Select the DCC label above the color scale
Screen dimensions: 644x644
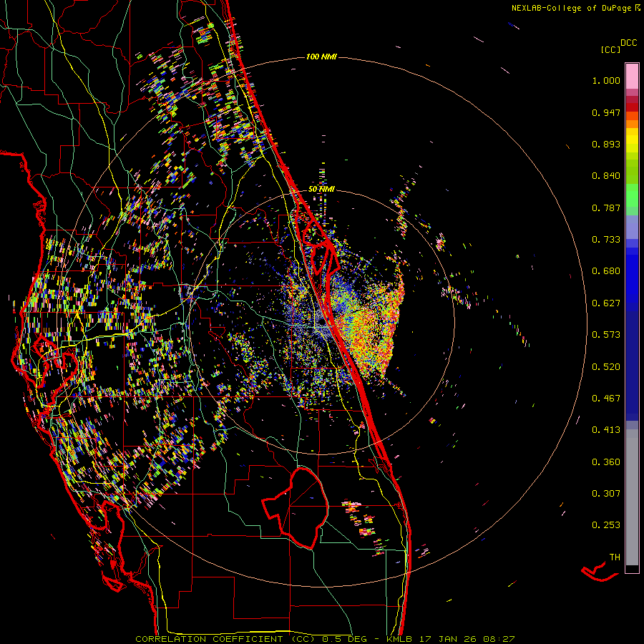click(x=629, y=42)
